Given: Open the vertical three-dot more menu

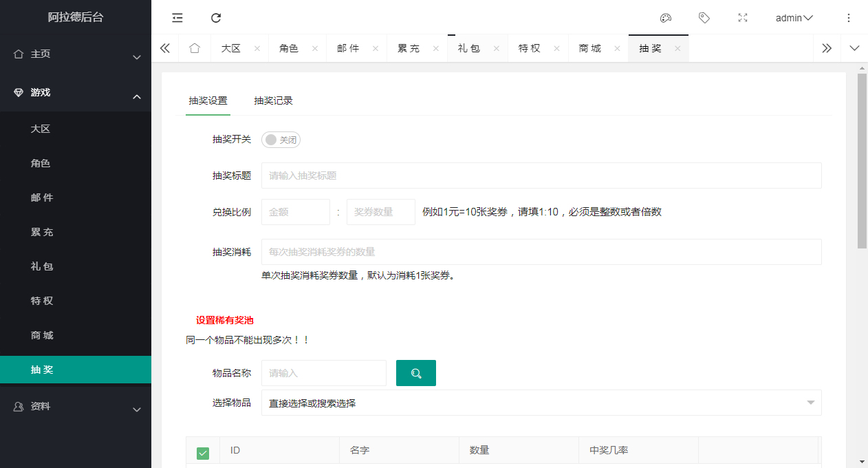Looking at the screenshot, I should coord(848,18).
